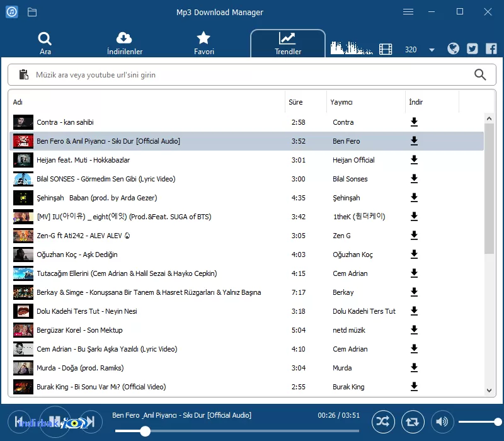Viewport: 504px width, 441px height.
Task: Sort by Yayımcı column header
Action: click(366, 102)
